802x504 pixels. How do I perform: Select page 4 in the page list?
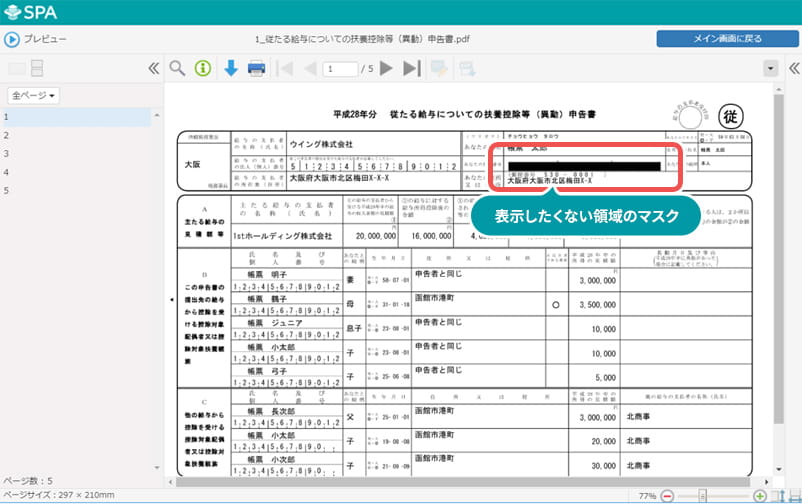[x=76, y=172]
